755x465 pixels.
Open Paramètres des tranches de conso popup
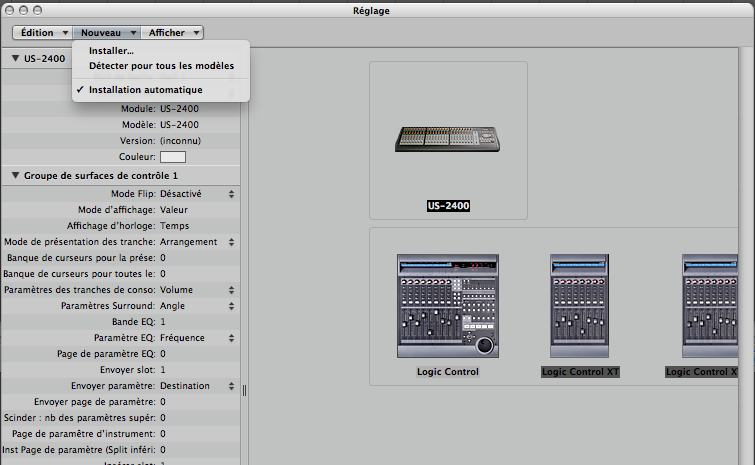tap(232, 290)
